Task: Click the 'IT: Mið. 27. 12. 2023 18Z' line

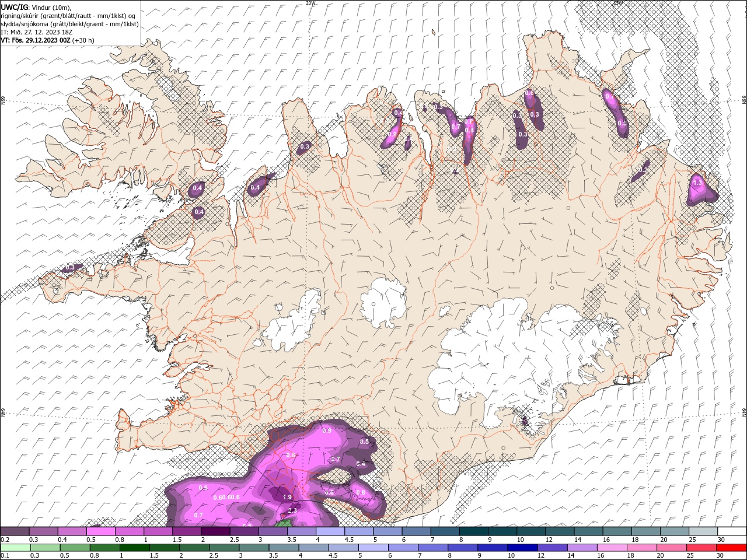Action: point(38,32)
